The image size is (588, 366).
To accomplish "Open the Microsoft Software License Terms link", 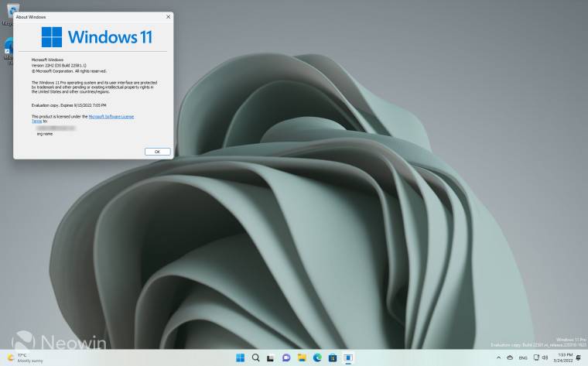I will pos(111,116).
